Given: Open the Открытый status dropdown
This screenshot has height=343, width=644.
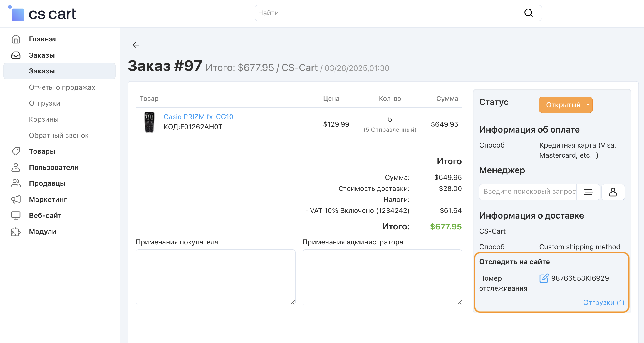Looking at the screenshot, I should click(566, 105).
